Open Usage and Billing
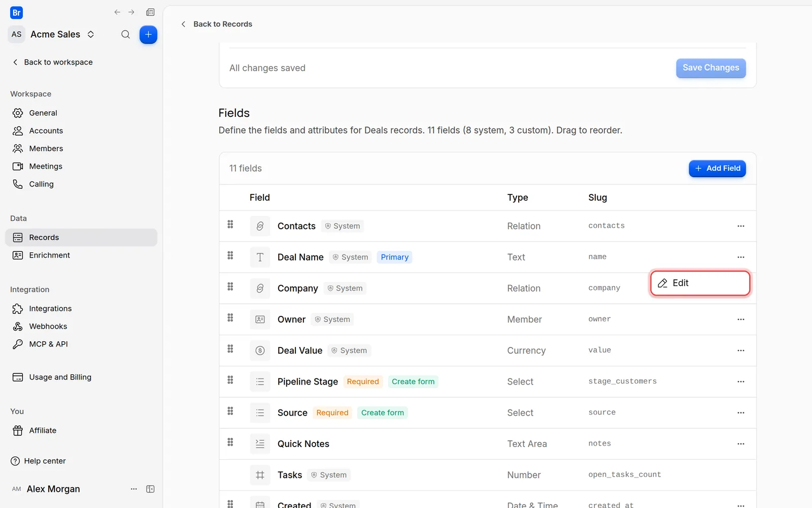The image size is (812, 508). (81, 377)
